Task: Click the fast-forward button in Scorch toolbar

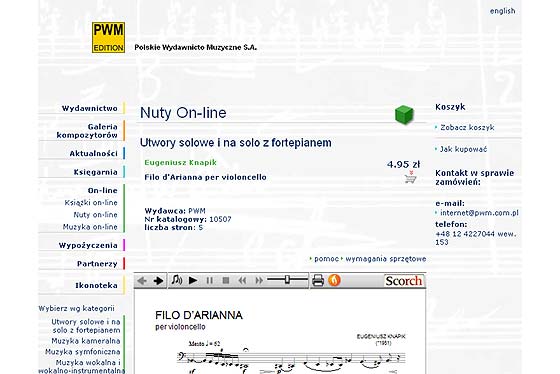Action: [x=259, y=281]
